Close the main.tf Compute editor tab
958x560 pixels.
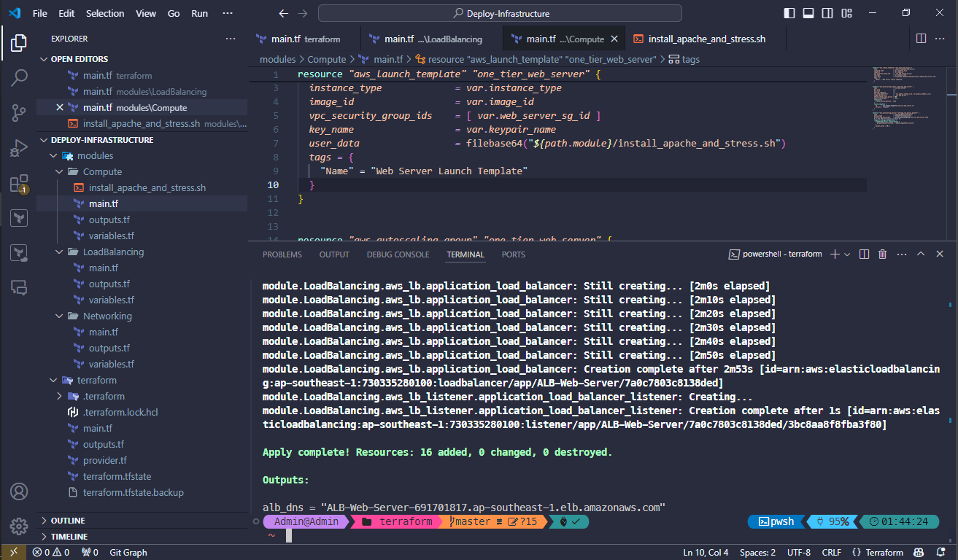pos(614,39)
